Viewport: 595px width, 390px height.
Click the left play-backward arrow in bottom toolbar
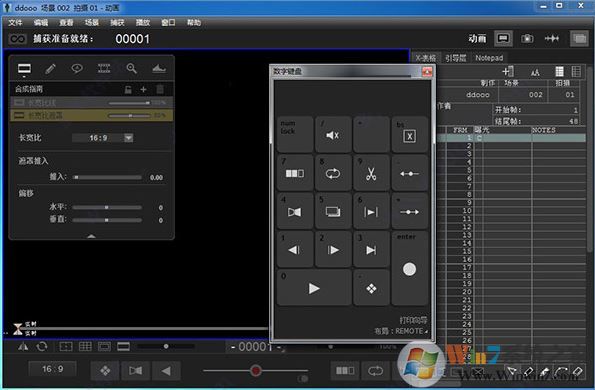(x=166, y=371)
